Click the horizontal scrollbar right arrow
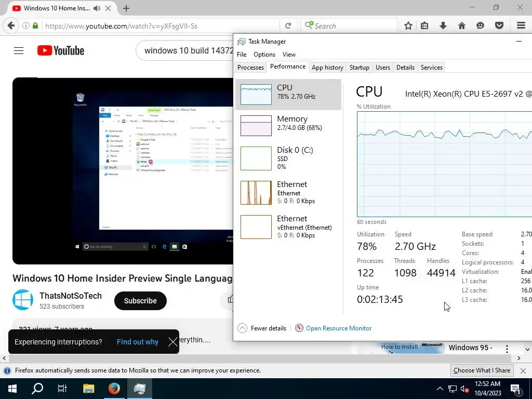Image resolution: width=532 pixels, height=399 pixels. tap(519, 358)
